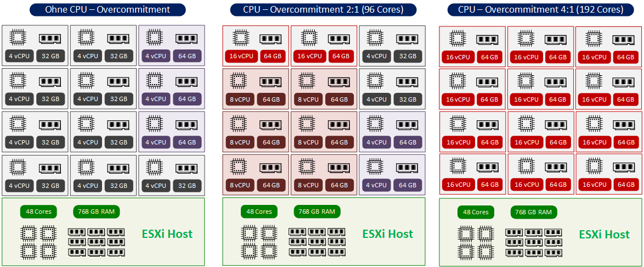
Task: Click the "48 Cores" badge in the 4:1 panel
Action: click(476, 212)
